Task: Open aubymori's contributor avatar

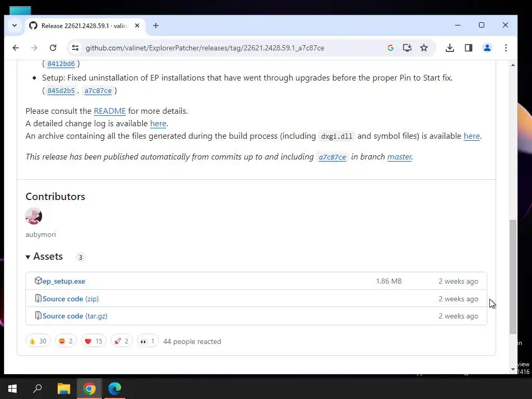Action: (34, 216)
